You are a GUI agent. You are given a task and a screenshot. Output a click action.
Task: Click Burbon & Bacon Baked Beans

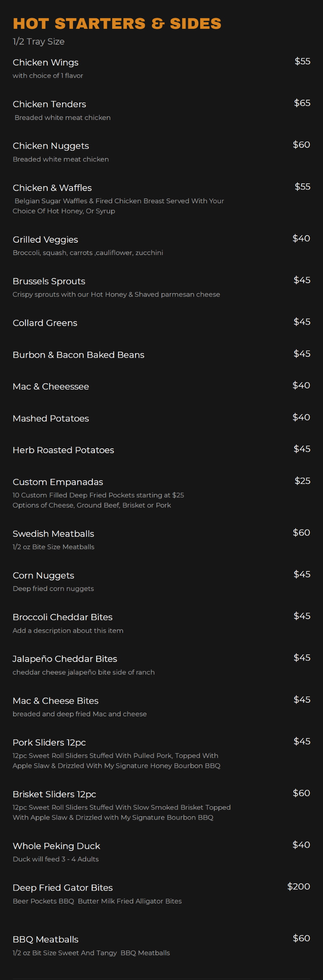tap(79, 354)
